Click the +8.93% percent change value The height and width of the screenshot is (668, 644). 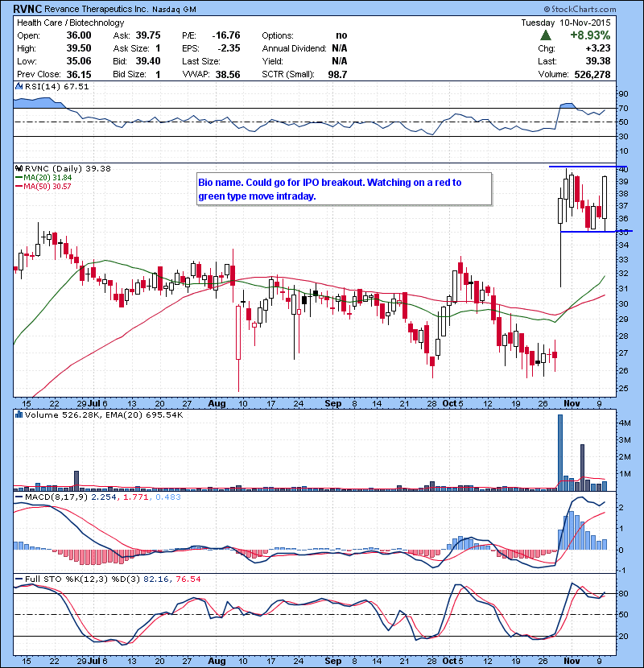tap(590, 35)
